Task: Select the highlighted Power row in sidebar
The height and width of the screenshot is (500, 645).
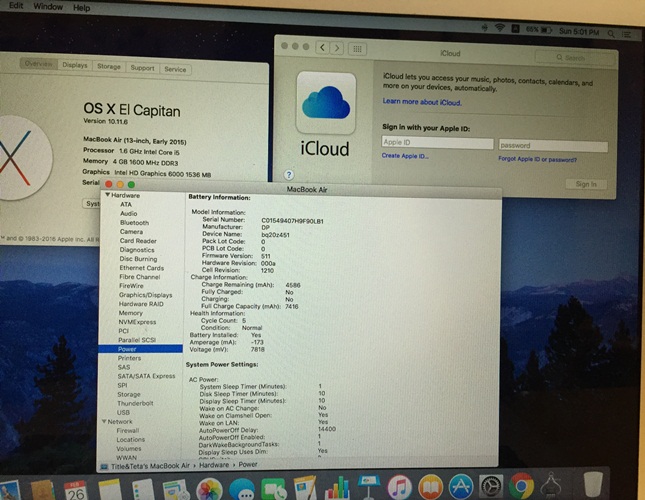Action: click(x=140, y=349)
